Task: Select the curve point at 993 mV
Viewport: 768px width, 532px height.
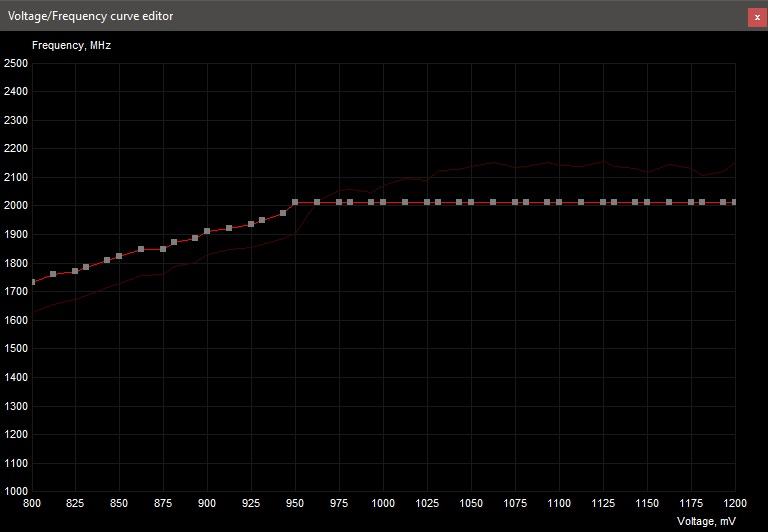Action: [371, 202]
